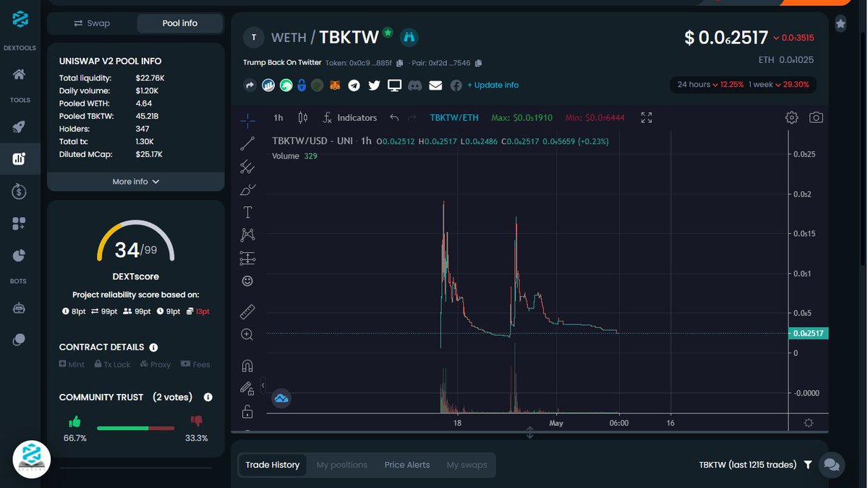Screen dimensions: 868x488
Task: Copy the Pair address 0xf2d...7546
Action: 479,63
